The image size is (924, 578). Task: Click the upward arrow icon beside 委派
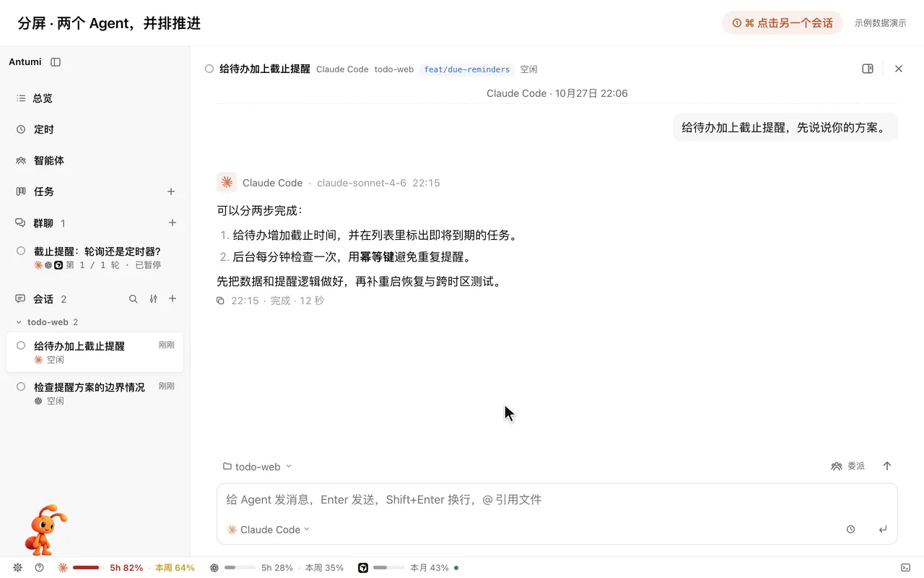[887, 466]
